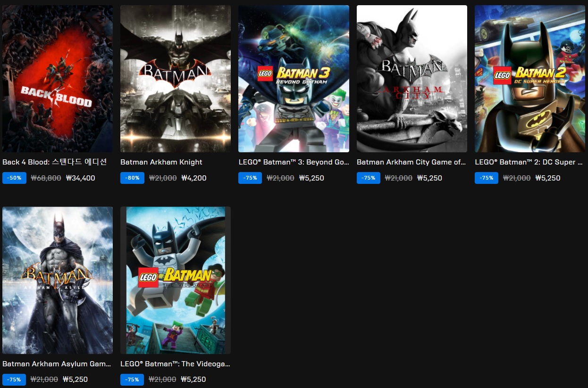Click ₩5,250 price under LEGO Batman 3
The image size is (588, 388).
311,178
